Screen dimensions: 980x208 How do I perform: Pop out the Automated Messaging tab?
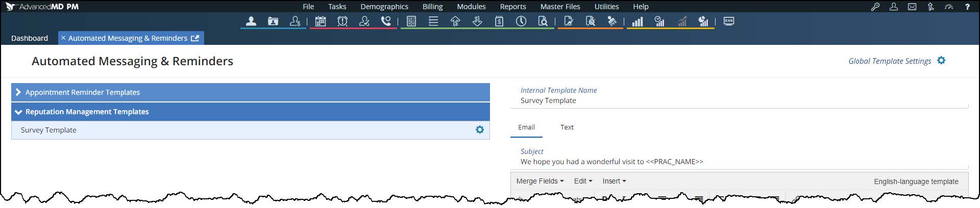pyautogui.click(x=195, y=38)
